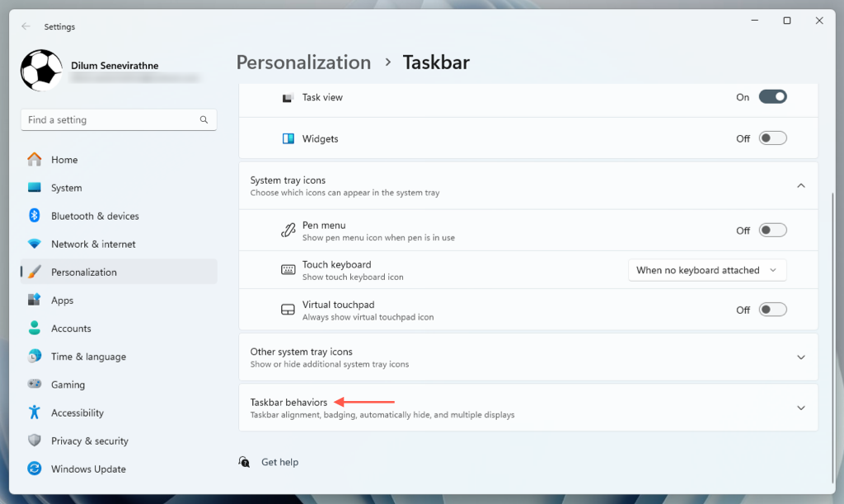Expand Other system tray icons section
The width and height of the screenshot is (844, 504).
pyautogui.click(x=800, y=357)
